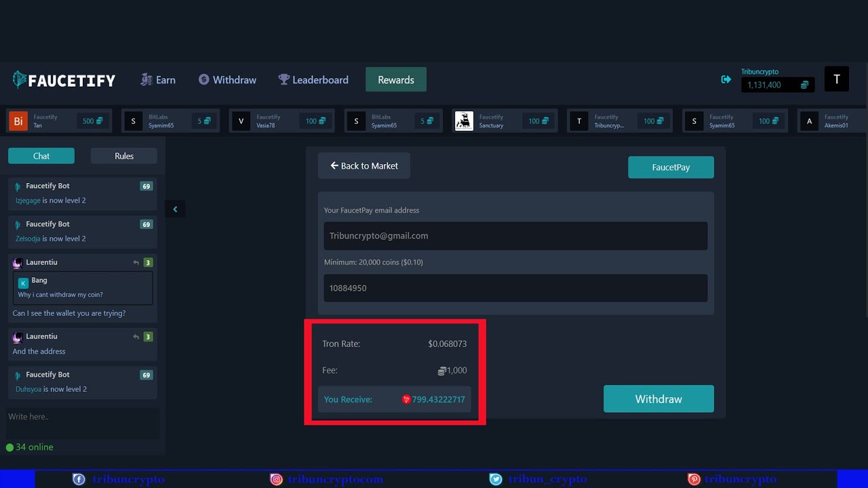Open the Rewards tab
The width and height of the screenshot is (868, 488).
tap(396, 80)
